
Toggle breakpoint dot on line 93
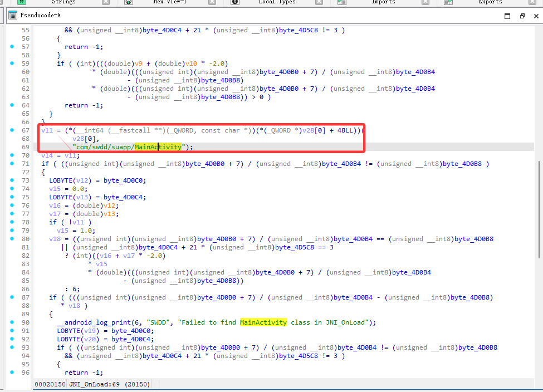[x=12, y=347]
